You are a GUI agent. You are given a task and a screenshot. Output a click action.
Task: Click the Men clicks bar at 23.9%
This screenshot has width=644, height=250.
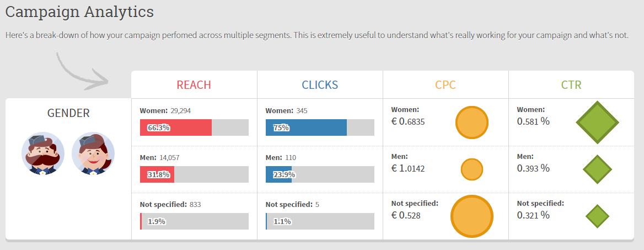coord(320,174)
